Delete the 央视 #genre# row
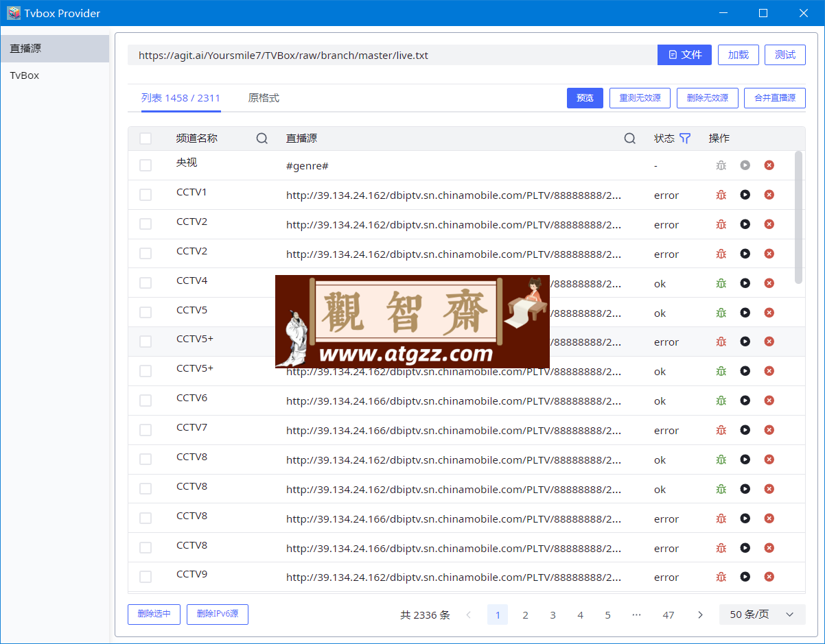 click(x=769, y=165)
